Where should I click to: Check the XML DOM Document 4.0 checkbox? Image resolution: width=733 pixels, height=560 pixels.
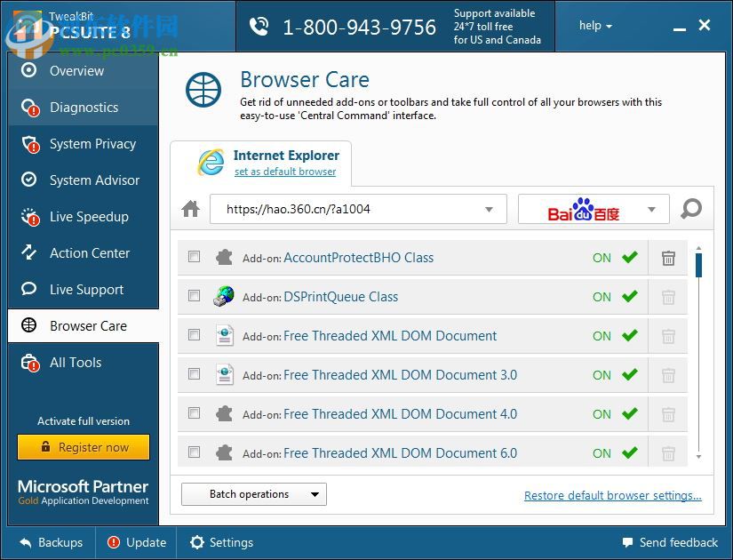click(194, 413)
